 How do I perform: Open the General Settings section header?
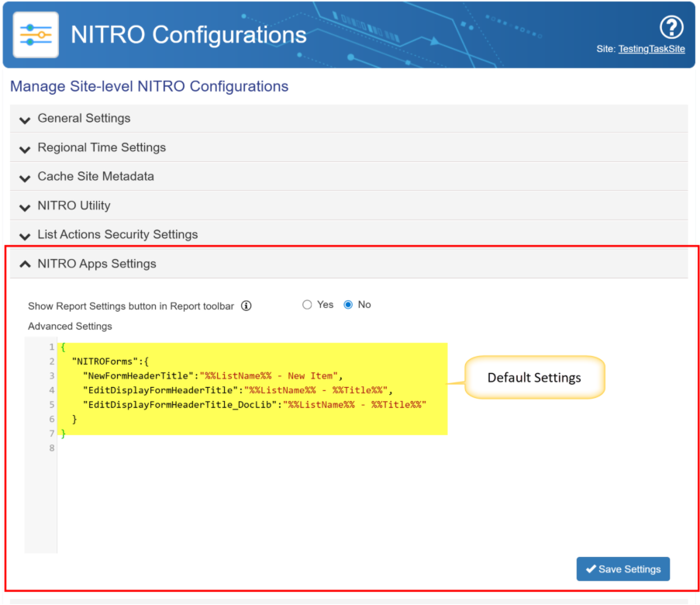pyautogui.click(x=84, y=119)
